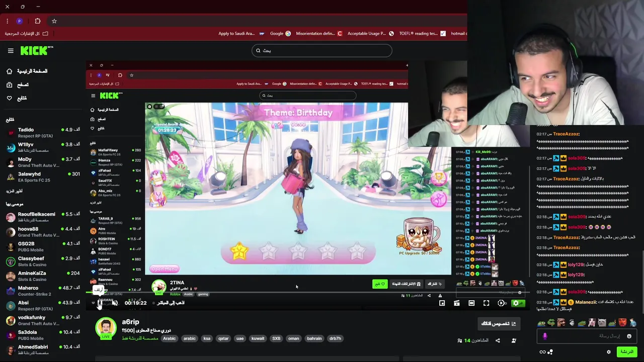This screenshot has height=362, width=644.
Task: Bookmark this page with star icon
Action: click(x=54, y=21)
